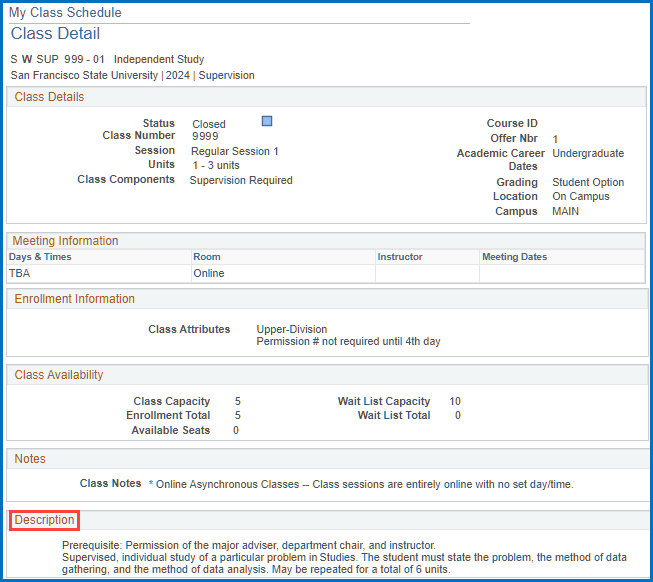
Task: Click 'Student Option' grading value
Action: coord(588,182)
